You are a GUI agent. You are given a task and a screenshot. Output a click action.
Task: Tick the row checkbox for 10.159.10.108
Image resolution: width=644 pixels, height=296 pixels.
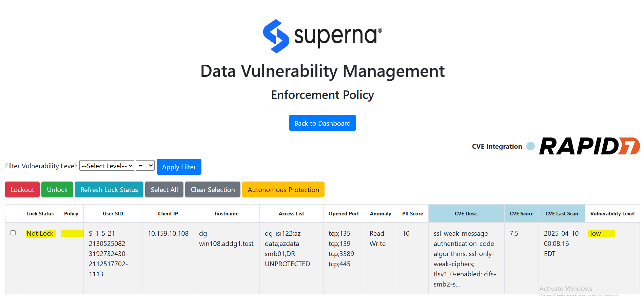(x=13, y=233)
